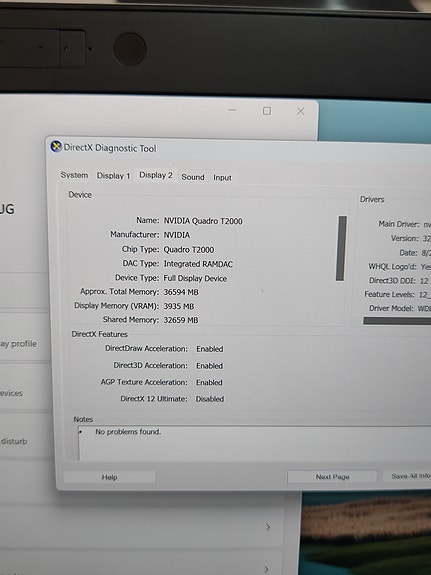The height and width of the screenshot is (575, 431).
Task: Click the NVIDIA Quadro T2000 name field
Action: pyautogui.click(x=203, y=221)
